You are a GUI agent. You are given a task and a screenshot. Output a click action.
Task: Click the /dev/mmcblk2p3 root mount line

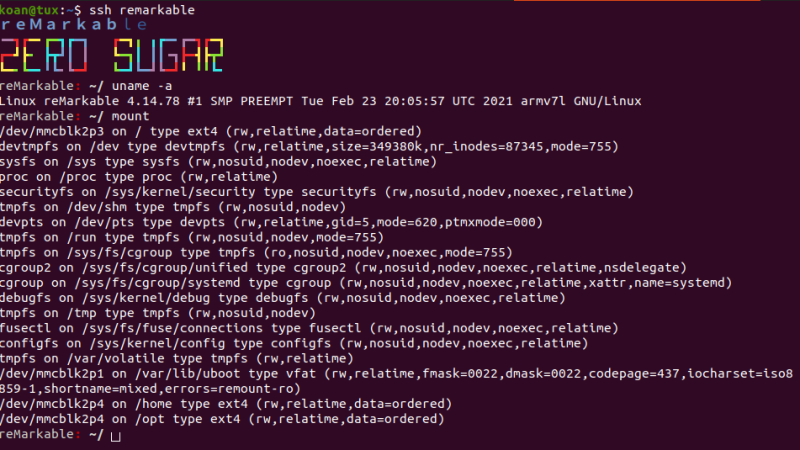point(212,131)
